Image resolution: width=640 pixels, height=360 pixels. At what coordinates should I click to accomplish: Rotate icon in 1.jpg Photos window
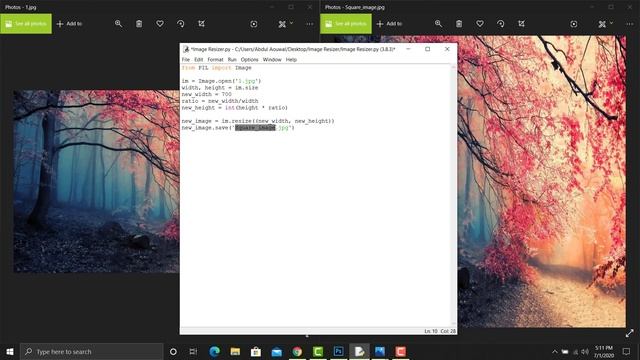181,24
